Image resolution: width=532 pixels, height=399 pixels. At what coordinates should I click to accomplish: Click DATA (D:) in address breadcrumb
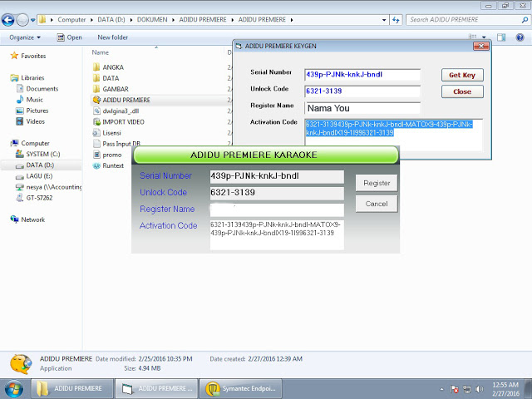pyautogui.click(x=111, y=20)
